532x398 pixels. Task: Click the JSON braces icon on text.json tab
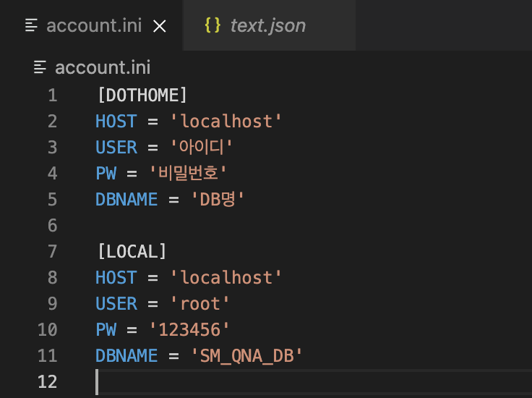(x=213, y=25)
